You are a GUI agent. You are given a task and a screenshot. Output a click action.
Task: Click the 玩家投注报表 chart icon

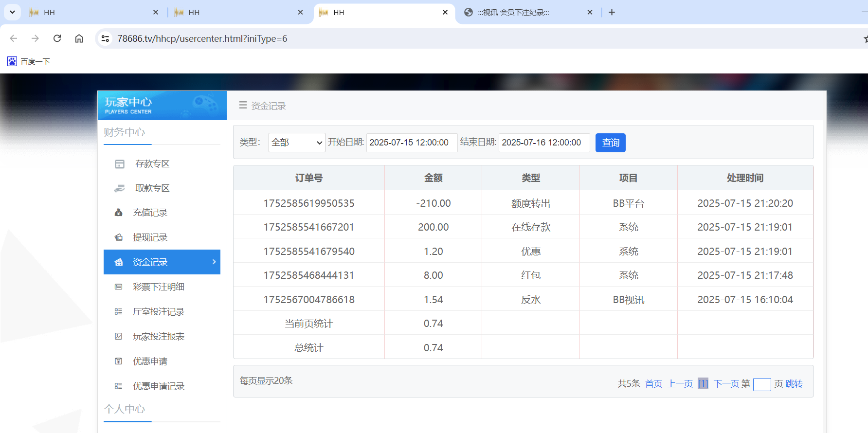click(118, 337)
